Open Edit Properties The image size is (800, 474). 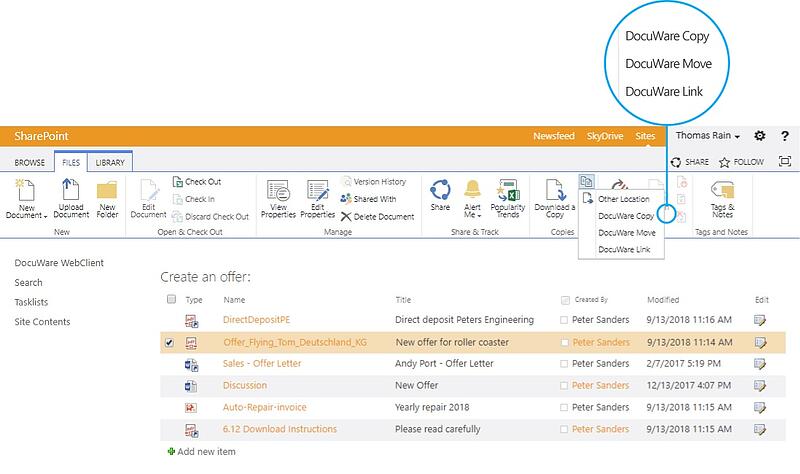click(x=317, y=199)
